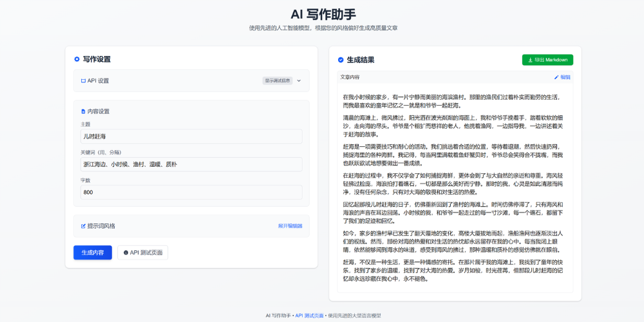Click the first paragraph of the generated article
Image resolution: width=644 pixels, height=322 pixels.
pos(452,100)
